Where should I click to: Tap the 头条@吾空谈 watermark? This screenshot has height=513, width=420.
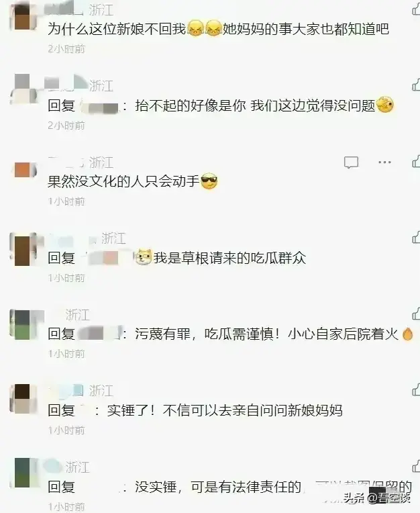pos(377,498)
